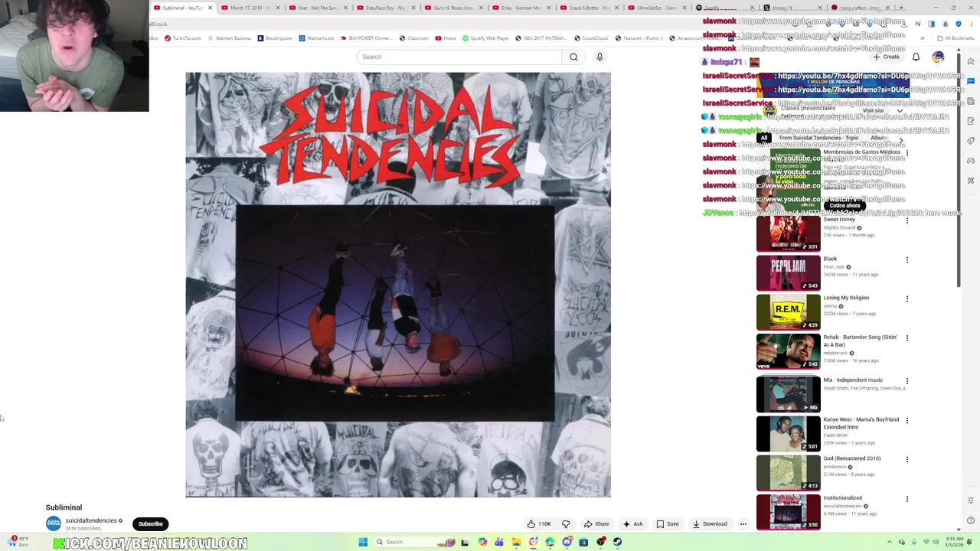Open the taskbar clock showing 6:31 AM
This screenshot has height=551, width=980.
pos(955,542)
